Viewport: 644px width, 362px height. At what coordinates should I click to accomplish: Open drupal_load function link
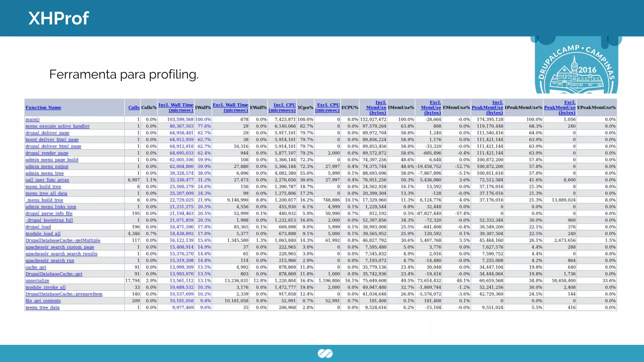[x=38, y=227]
